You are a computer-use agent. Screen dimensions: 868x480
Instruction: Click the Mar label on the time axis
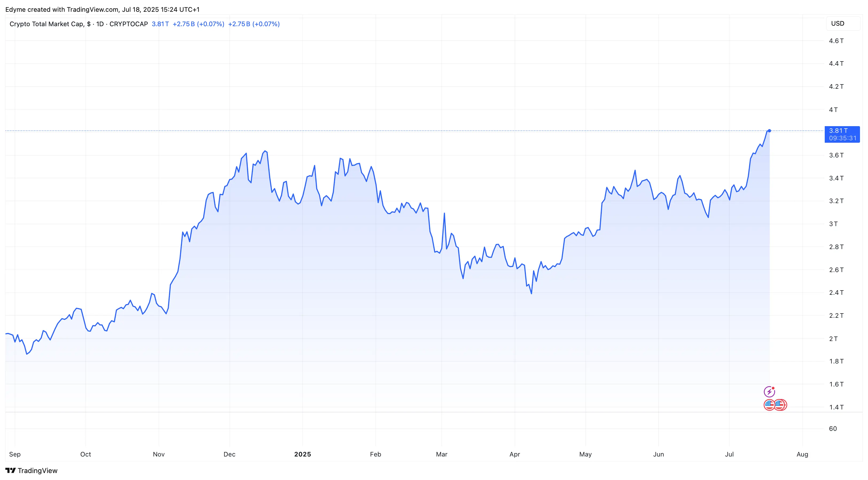coord(442,454)
